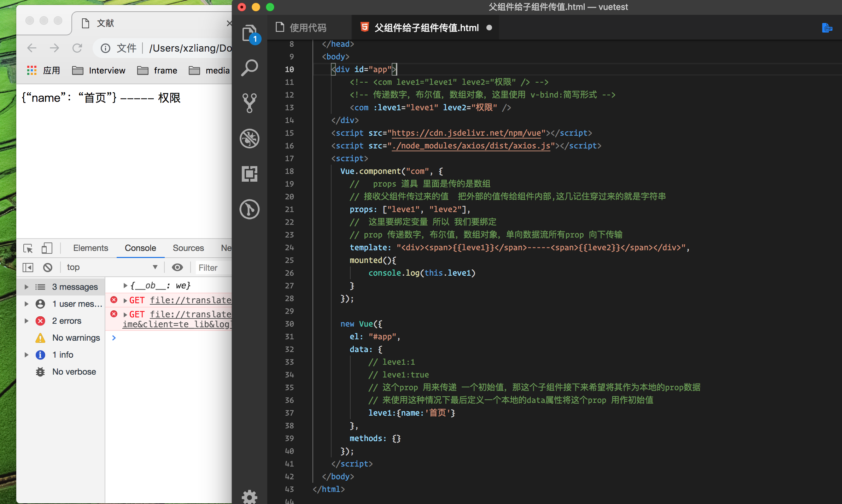Toggle device toolbar in DevTools
This screenshot has width=842, height=504.
click(47, 248)
